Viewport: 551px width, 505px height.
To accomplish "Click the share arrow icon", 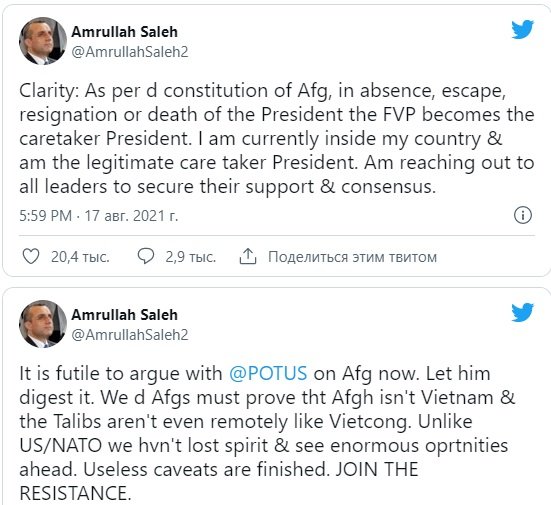I will coord(248,256).
